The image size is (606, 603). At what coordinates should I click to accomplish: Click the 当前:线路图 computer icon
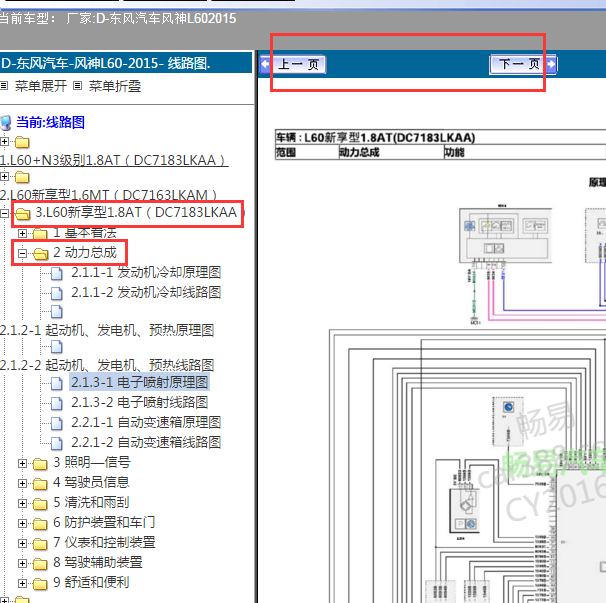[6, 123]
